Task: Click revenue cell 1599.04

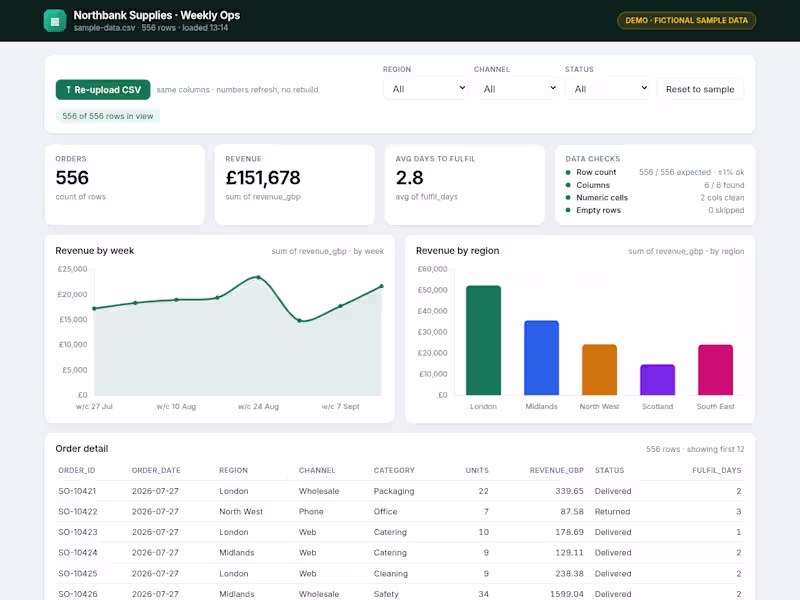Action: click(x=567, y=594)
